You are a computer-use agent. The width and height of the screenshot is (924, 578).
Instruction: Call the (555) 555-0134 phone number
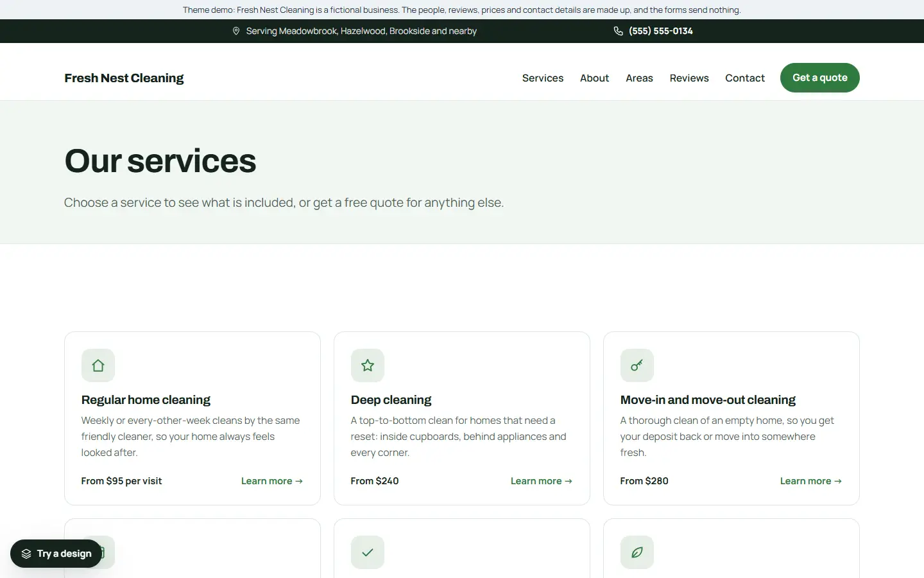(661, 31)
